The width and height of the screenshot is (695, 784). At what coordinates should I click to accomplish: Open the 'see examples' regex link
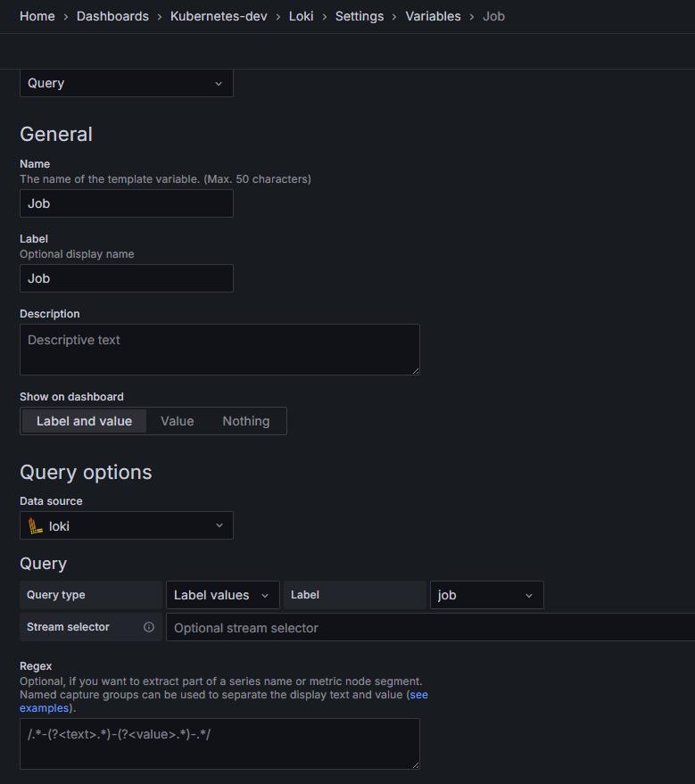418,695
